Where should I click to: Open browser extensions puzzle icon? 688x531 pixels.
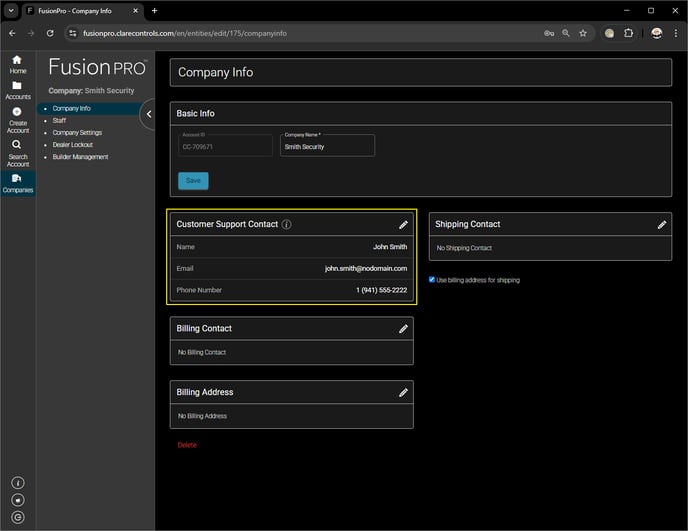[628, 33]
